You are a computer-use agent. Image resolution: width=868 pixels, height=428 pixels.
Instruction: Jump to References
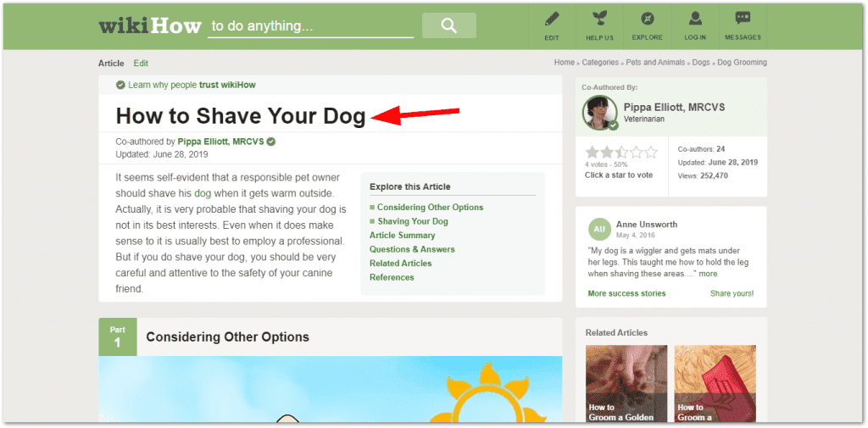[x=392, y=277]
